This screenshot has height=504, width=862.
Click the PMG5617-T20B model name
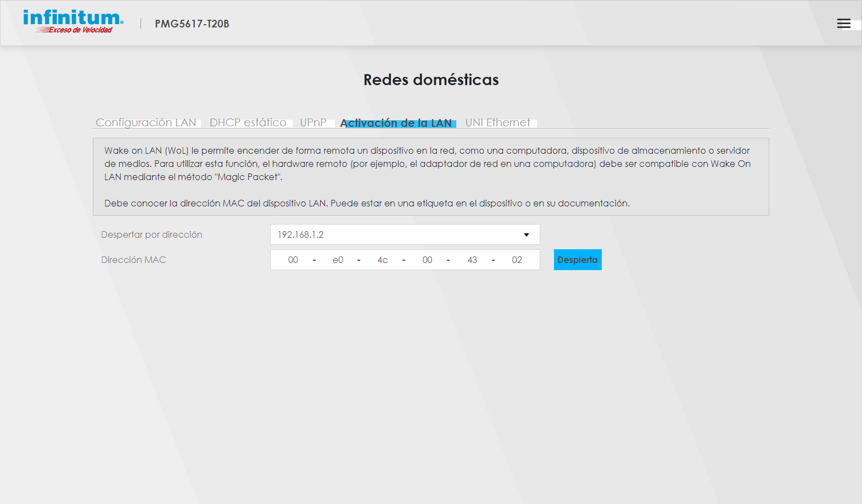coord(192,24)
